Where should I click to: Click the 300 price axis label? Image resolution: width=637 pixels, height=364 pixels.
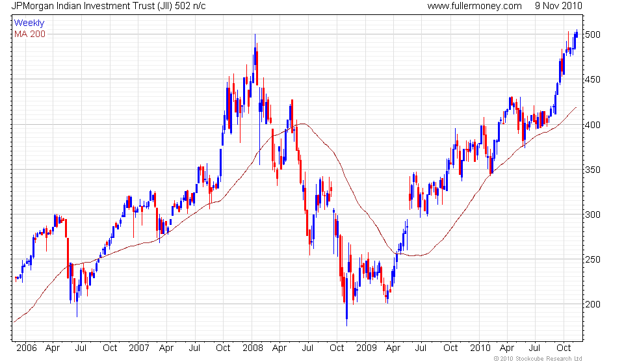[593, 214]
